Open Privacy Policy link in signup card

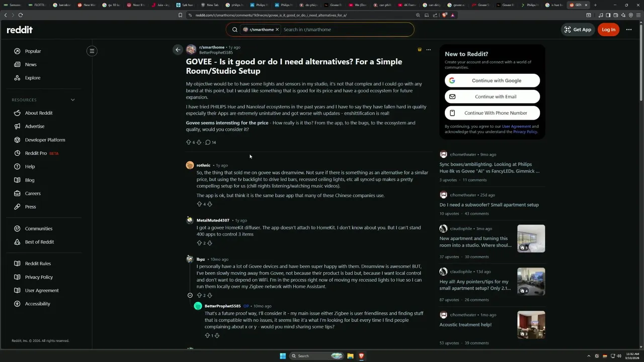[x=525, y=132]
